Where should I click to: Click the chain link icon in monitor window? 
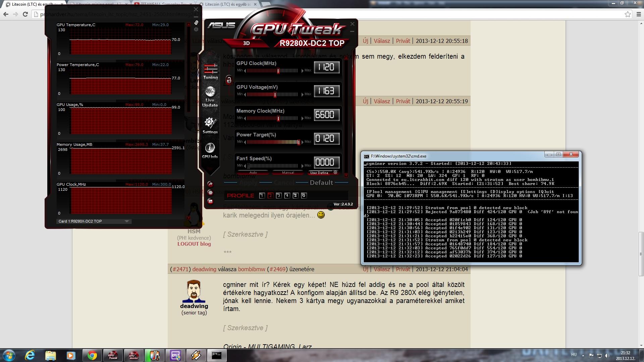[x=196, y=23]
